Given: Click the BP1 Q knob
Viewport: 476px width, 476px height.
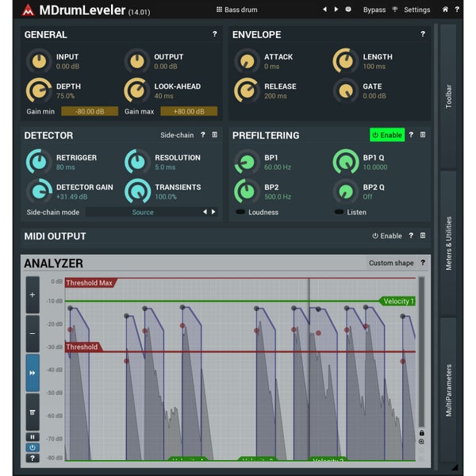Looking at the screenshot, I should (x=345, y=162).
